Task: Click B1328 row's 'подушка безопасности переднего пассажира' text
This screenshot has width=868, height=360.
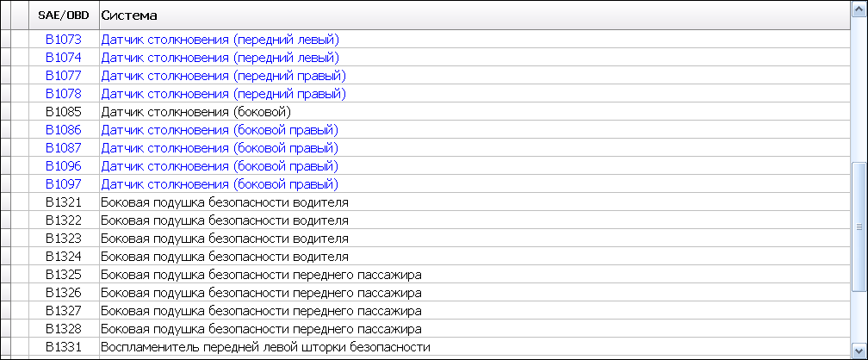Action: pyautogui.click(x=287, y=330)
